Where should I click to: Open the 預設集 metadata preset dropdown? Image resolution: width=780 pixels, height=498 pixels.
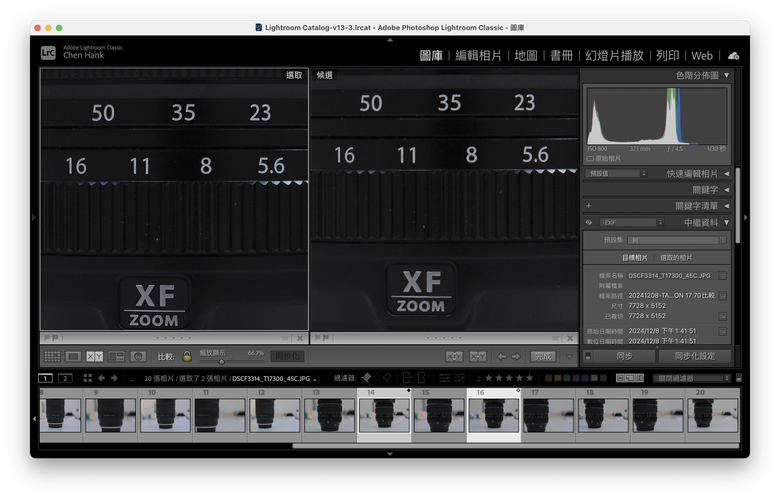677,240
